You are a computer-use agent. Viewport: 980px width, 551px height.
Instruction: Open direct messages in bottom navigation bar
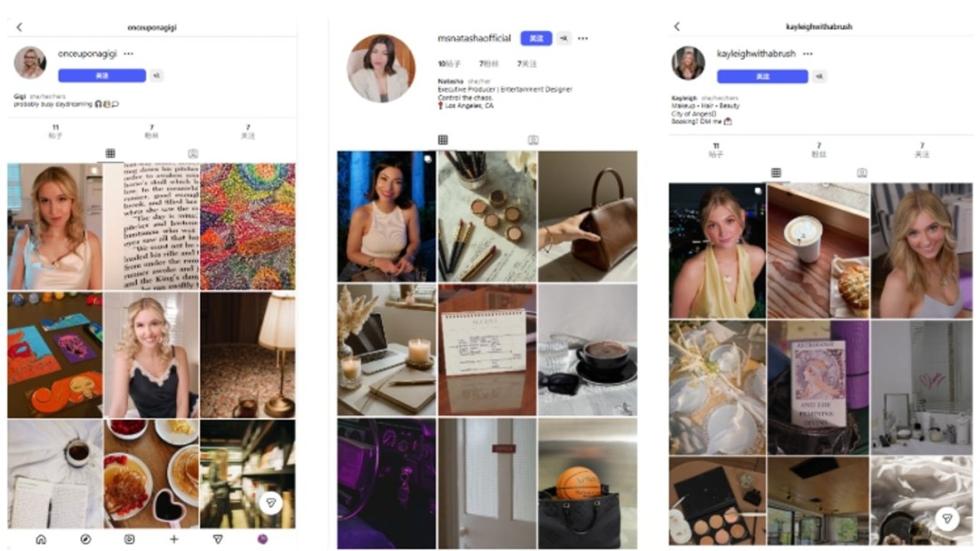(218, 539)
